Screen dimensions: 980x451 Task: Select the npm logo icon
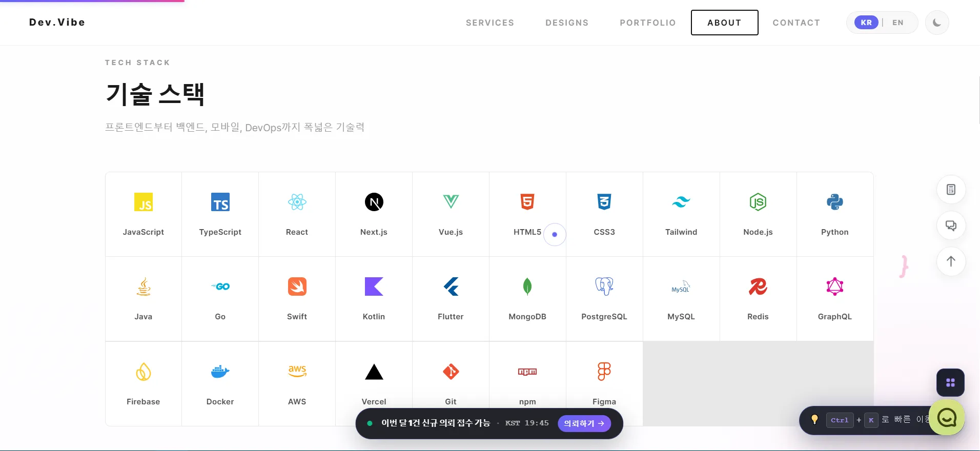tap(527, 372)
